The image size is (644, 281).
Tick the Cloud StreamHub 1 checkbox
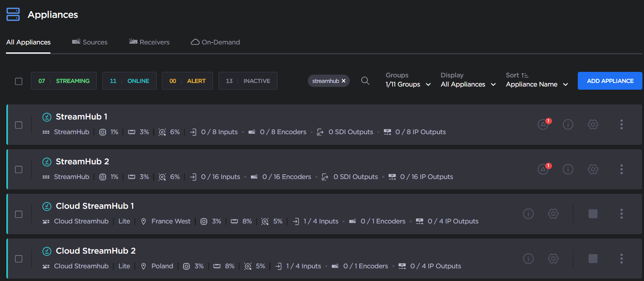pos(19,214)
